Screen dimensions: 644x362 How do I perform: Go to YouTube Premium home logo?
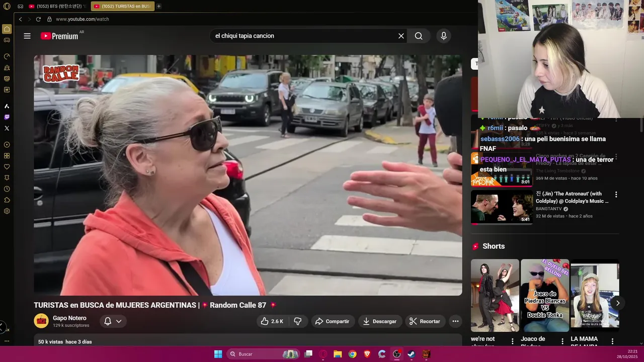(59, 36)
